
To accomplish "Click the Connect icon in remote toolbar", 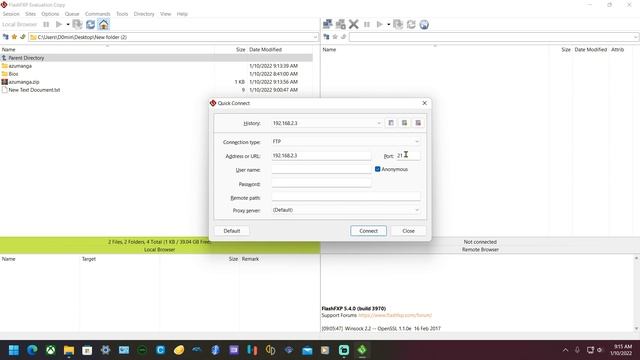I will [x=327, y=24].
